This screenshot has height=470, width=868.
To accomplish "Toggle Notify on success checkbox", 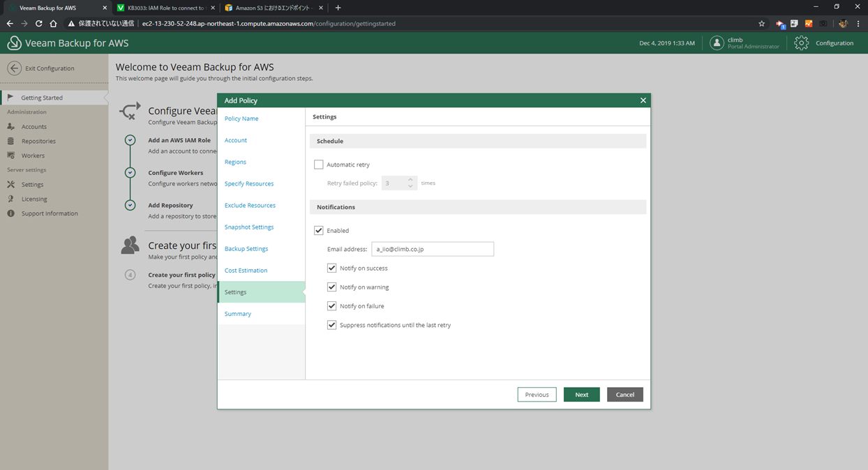I will [332, 268].
